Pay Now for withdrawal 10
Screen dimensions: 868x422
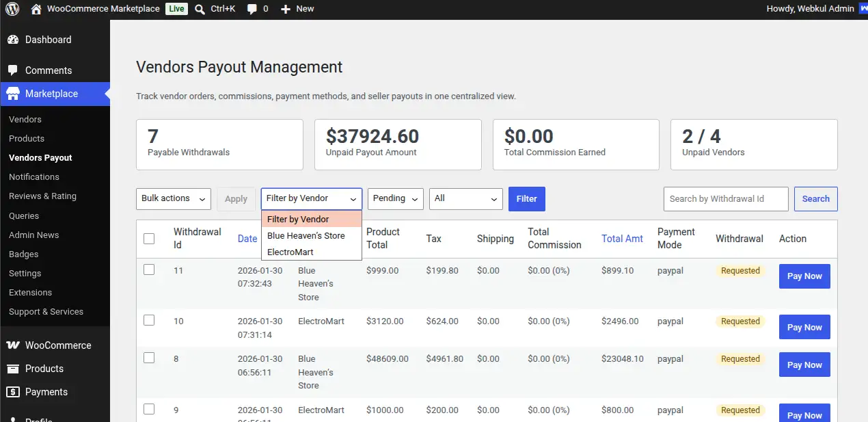coord(804,327)
